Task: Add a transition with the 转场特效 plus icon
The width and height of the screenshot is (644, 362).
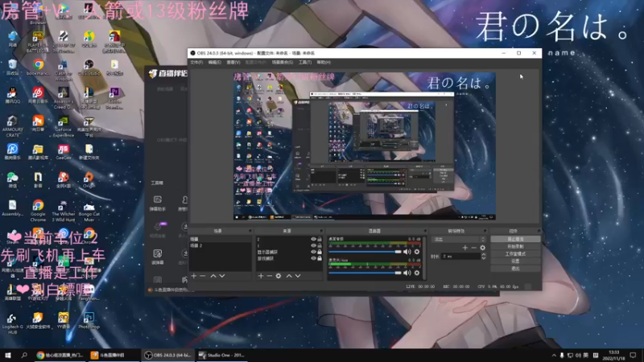Action: 465,248
